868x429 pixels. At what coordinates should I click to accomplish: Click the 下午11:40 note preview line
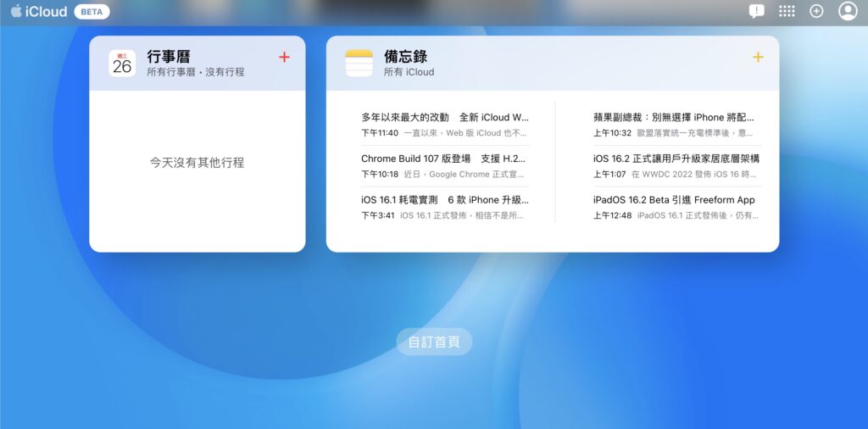point(444,133)
